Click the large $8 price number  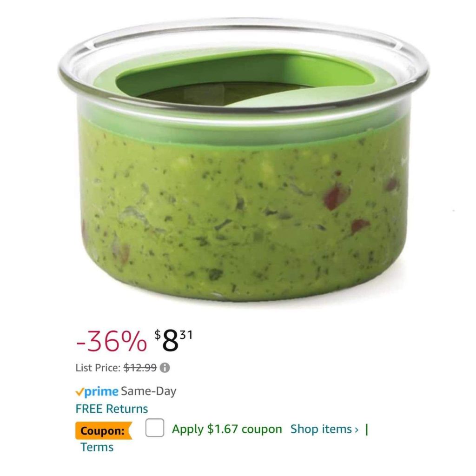click(x=170, y=341)
